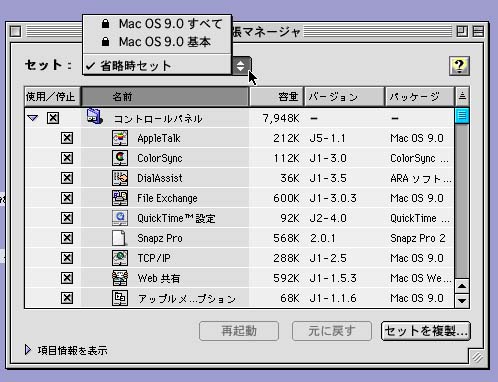Sort by the パッケージ column header

click(420, 97)
